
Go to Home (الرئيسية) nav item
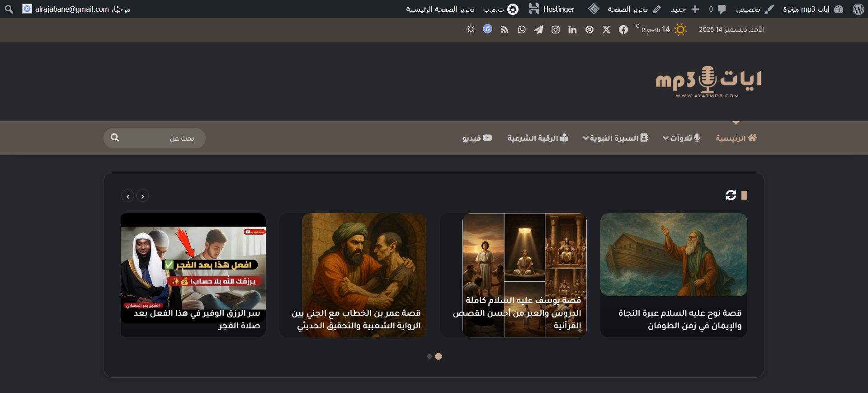pyautogui.click(x=736, y=138)
